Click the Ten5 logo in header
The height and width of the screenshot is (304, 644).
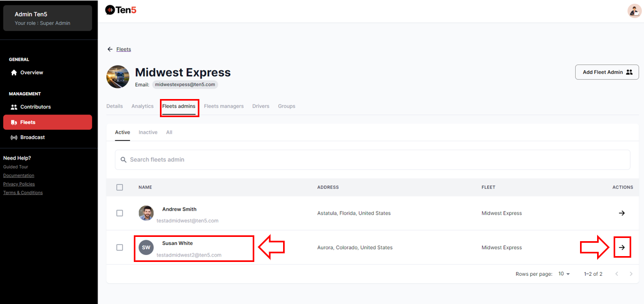[121, 10]
